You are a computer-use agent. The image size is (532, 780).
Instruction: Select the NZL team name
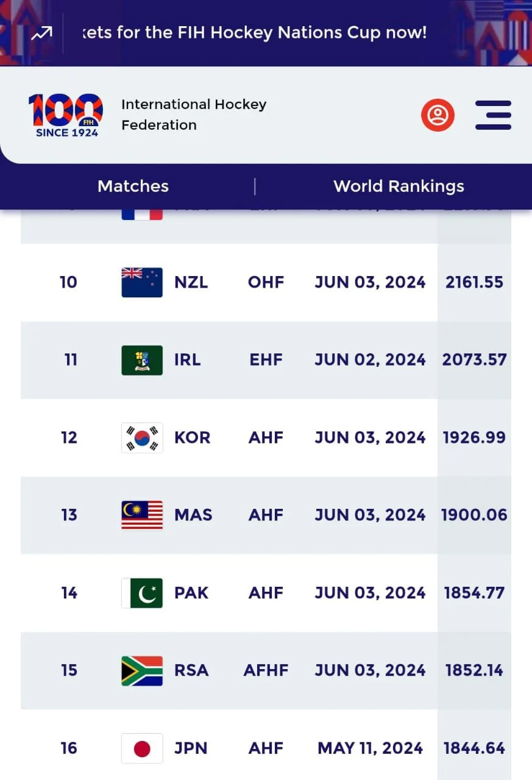click(191, 282)
